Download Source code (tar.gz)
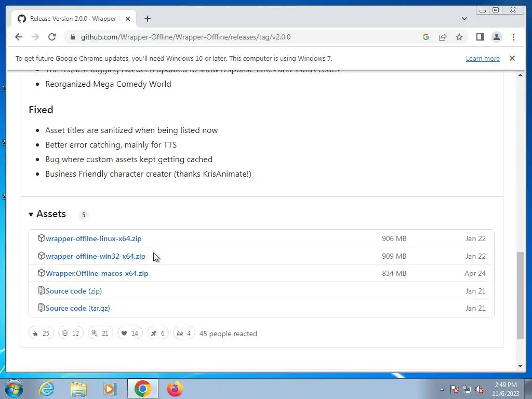Image resolution: width=532 pixels, height=399 pixels. coord(78,309)
